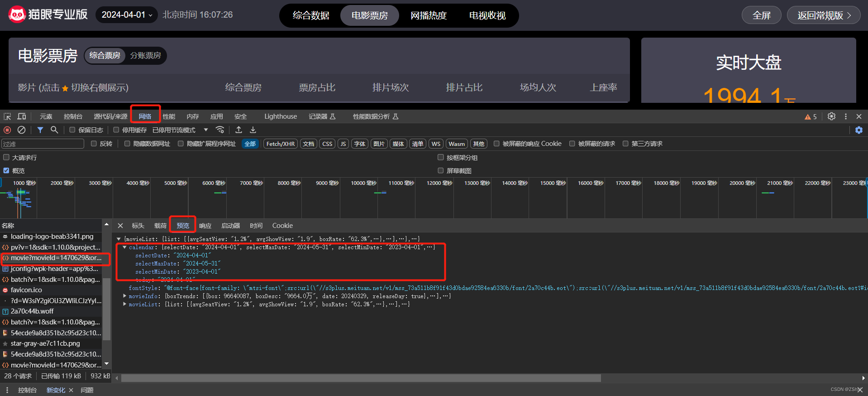Viewport: 868px width, 396px height.
Task: Open the warnings counter showing 5
Action: tap(811, 116)
